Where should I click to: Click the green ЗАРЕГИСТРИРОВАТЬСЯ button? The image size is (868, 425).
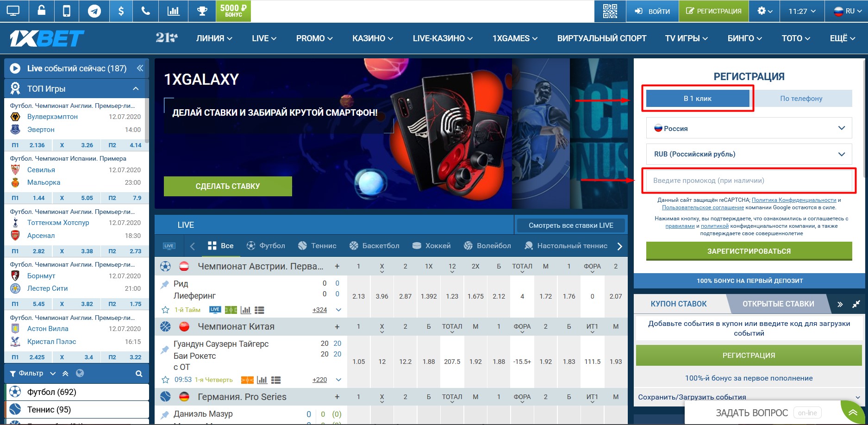point(749,251)
